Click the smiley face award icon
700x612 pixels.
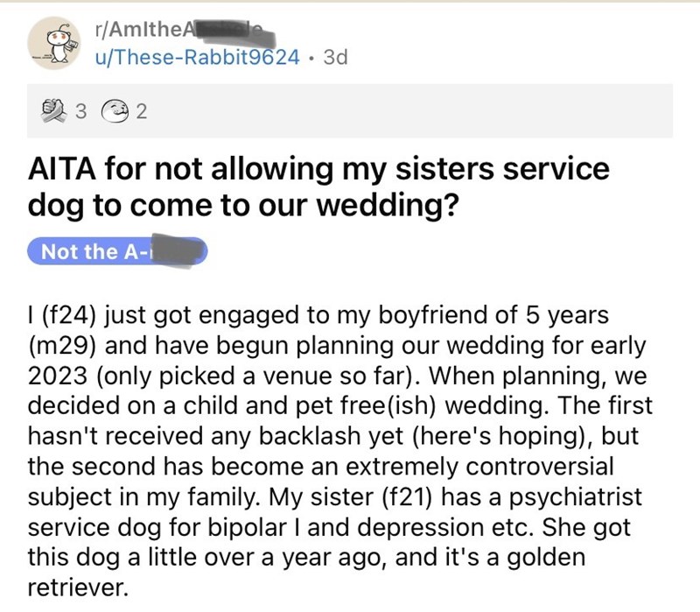[115, 111]
